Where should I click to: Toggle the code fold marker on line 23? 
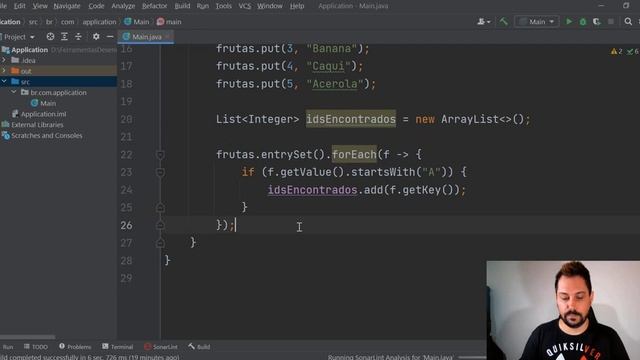[160, 172]
